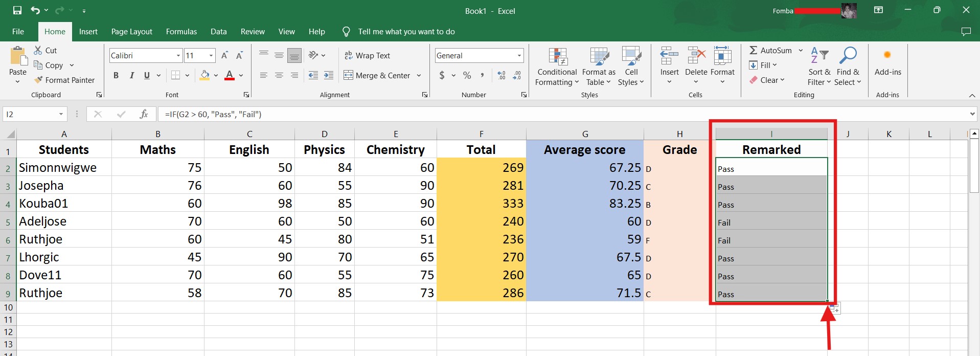This screenshot has width=980, height=356.
Task: Open the Page Layout tab
Action: (x=131, y=31)
